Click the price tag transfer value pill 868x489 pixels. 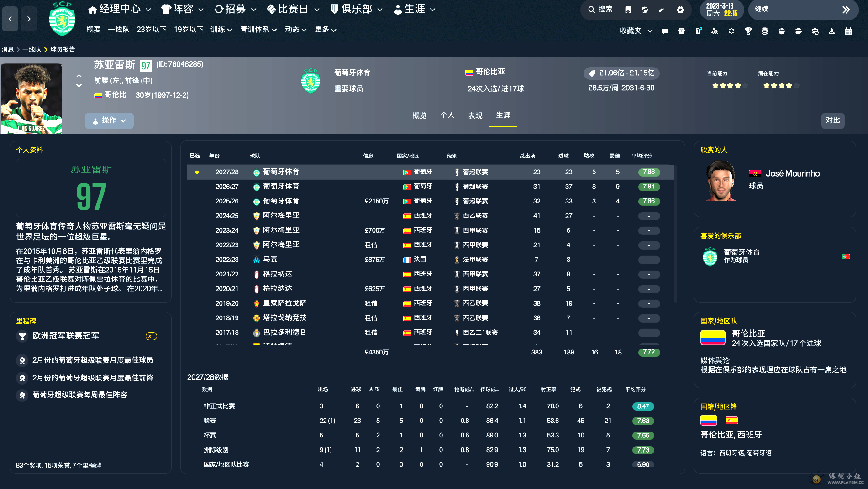(621, 73)
